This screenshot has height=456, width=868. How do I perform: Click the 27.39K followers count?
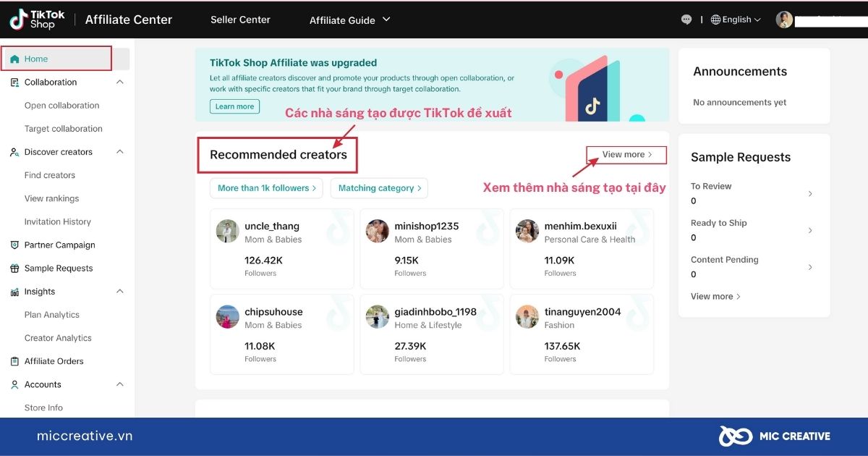410,346
